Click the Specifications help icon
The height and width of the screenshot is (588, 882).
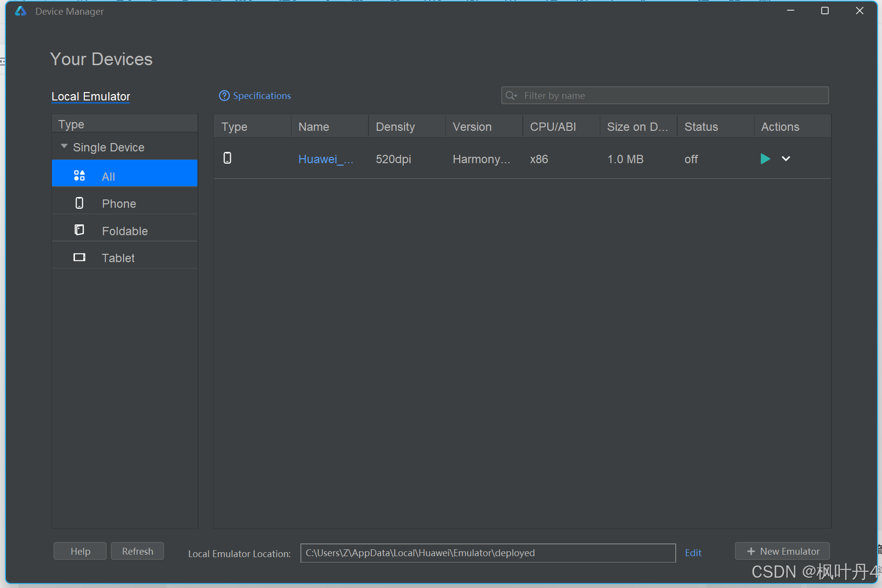tap(224, 96)
